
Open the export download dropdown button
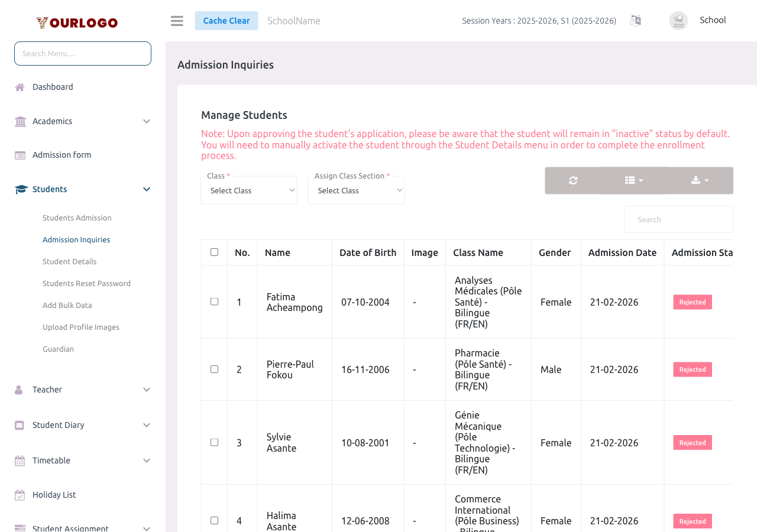[699, 180]
